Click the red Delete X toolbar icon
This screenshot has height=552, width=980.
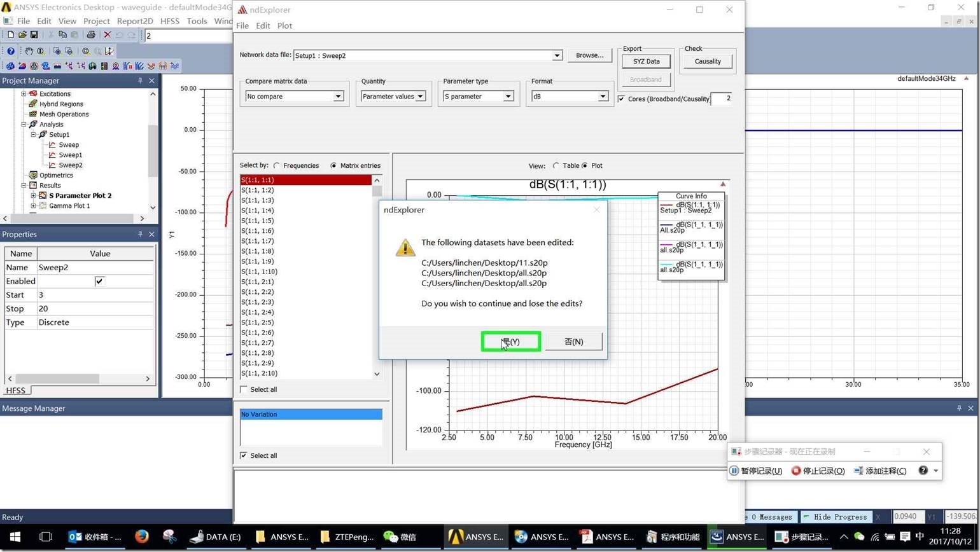point(107,35)
